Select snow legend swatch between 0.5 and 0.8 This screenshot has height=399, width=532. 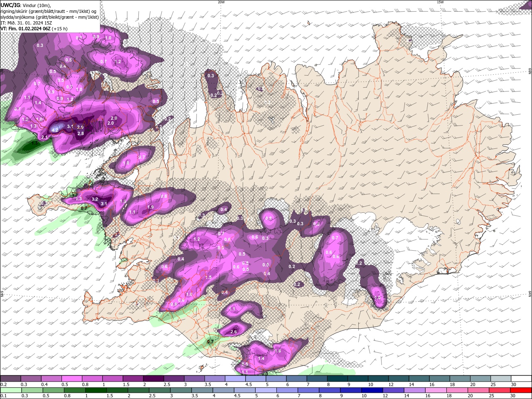71,379
